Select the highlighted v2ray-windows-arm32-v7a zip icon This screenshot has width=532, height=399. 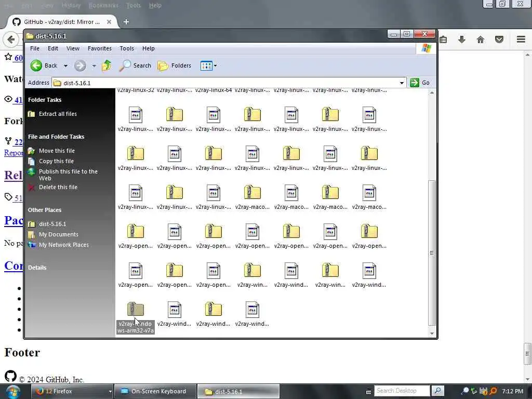[136, 309]
